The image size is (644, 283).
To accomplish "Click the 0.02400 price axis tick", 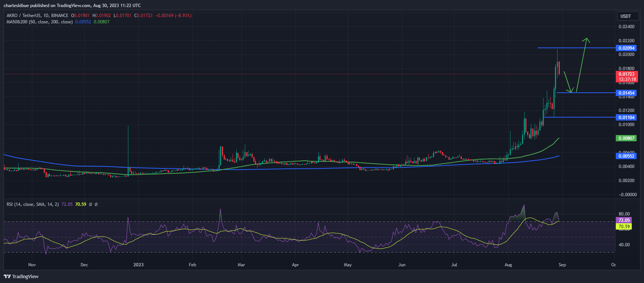I will tap(626, 27).
